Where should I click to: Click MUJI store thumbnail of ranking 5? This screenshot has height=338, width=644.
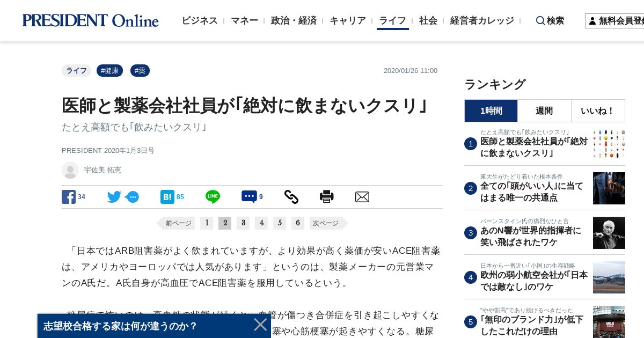pos(609,322)
